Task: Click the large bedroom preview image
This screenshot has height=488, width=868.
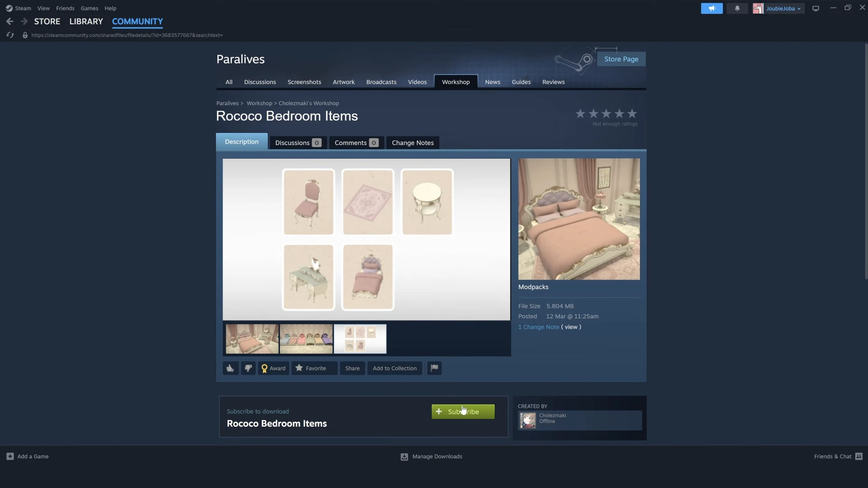Action: pos(579,219)
